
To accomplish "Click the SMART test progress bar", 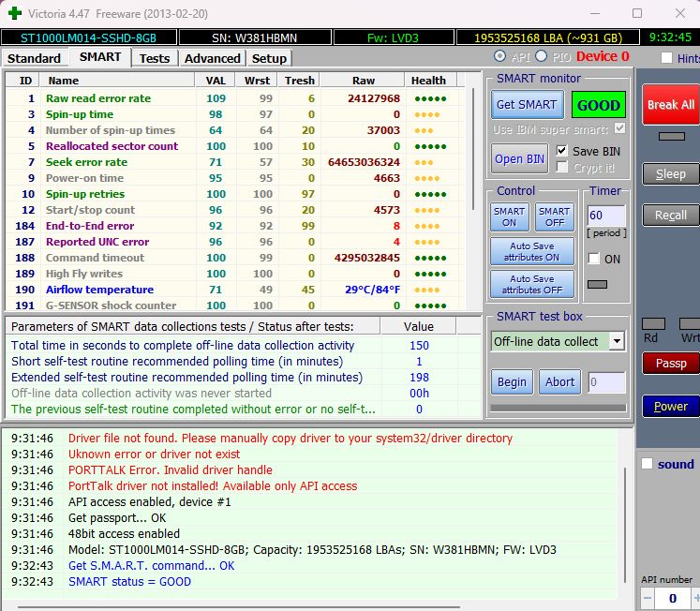I will [x=559, y=408].
